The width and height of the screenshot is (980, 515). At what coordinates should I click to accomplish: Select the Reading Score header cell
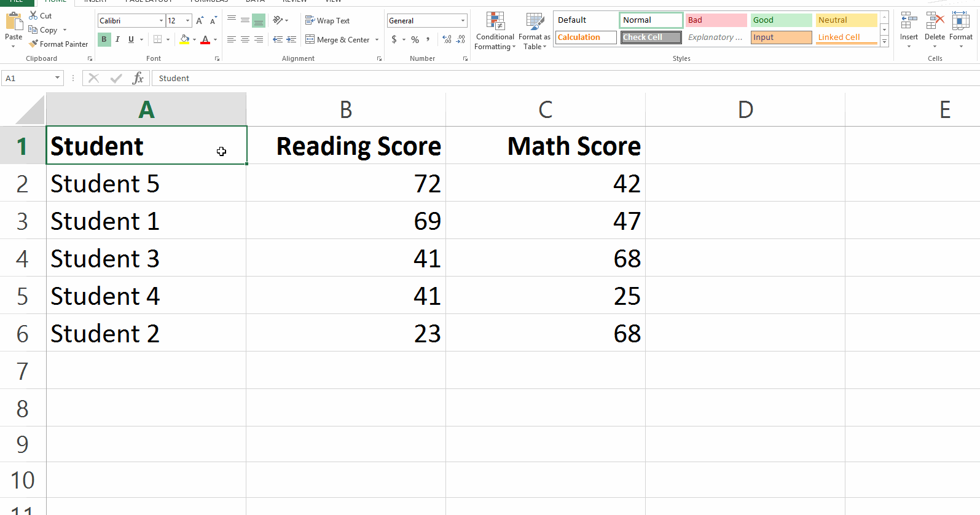(346, 146)
